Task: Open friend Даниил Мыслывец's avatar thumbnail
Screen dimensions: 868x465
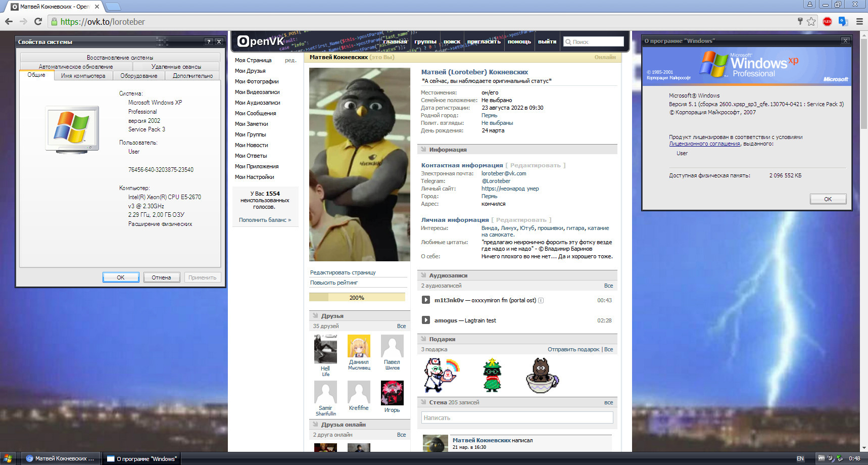Action: 359,346
